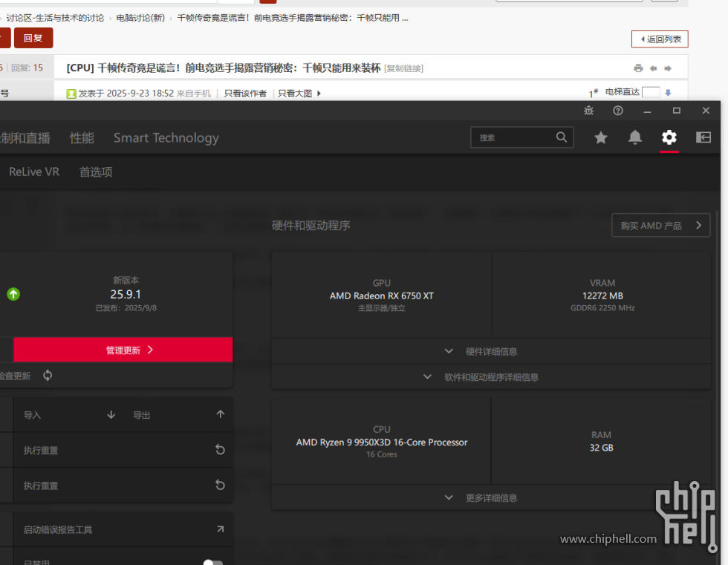
Task: Click 复制链接 link next to title
Action: click(x=404, y=68)
